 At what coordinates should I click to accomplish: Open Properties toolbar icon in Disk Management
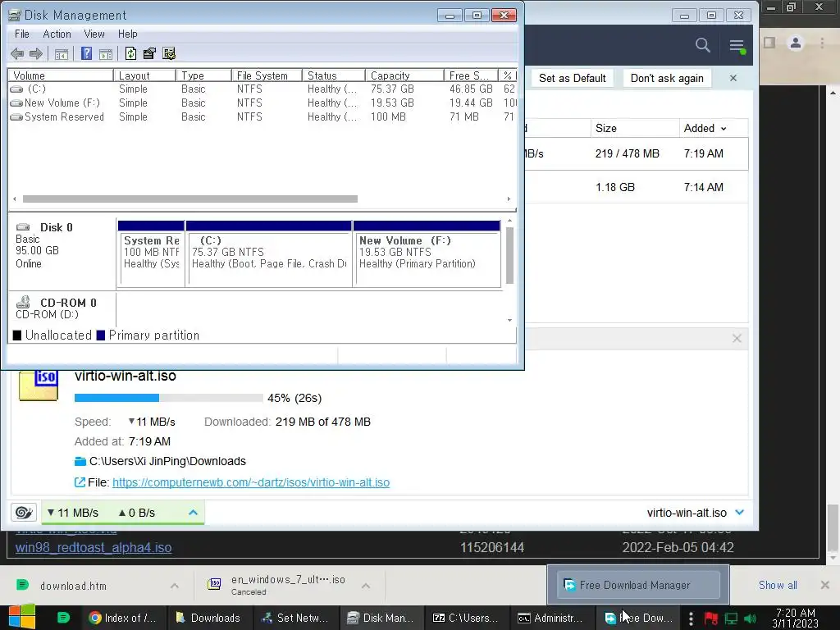point(149,53)
